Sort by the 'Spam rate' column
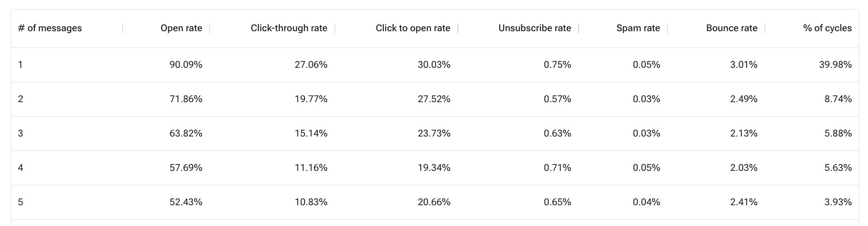Image resolution: width=868 pixels, height=226 pixels. (638, 28)
